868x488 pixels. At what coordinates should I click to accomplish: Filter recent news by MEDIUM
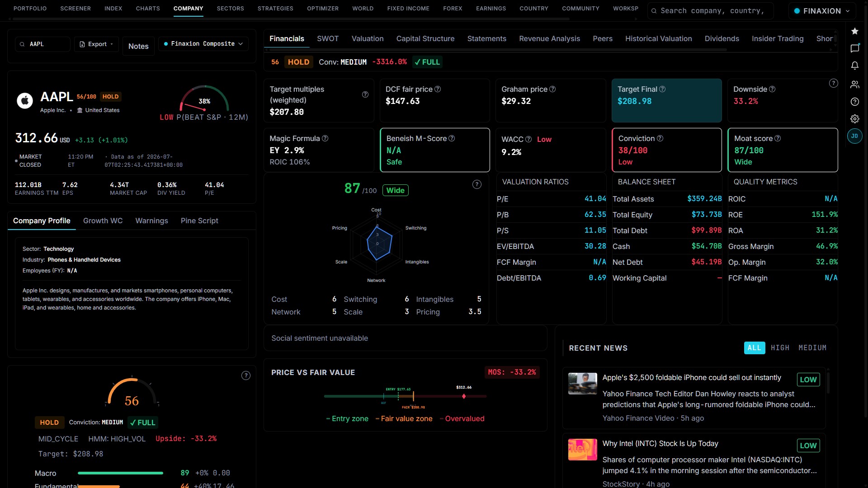(x=812, y=348)
